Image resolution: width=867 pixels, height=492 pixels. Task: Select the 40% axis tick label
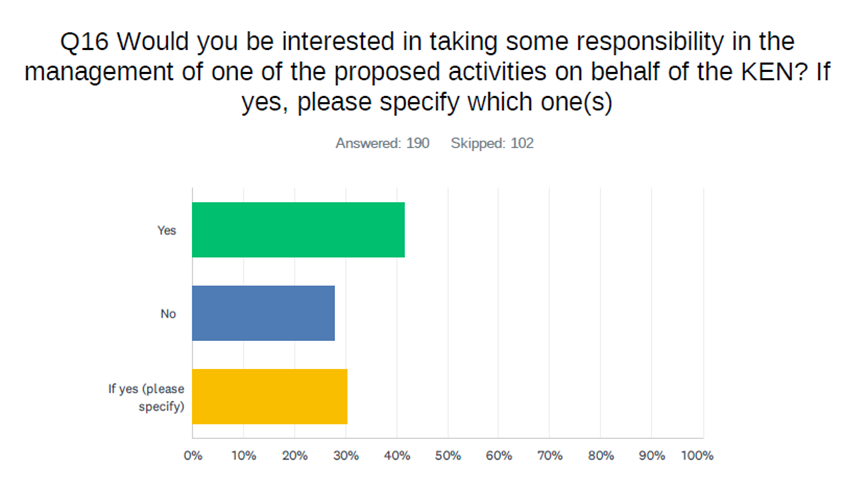pyautogui.click(x=396, y=456)
